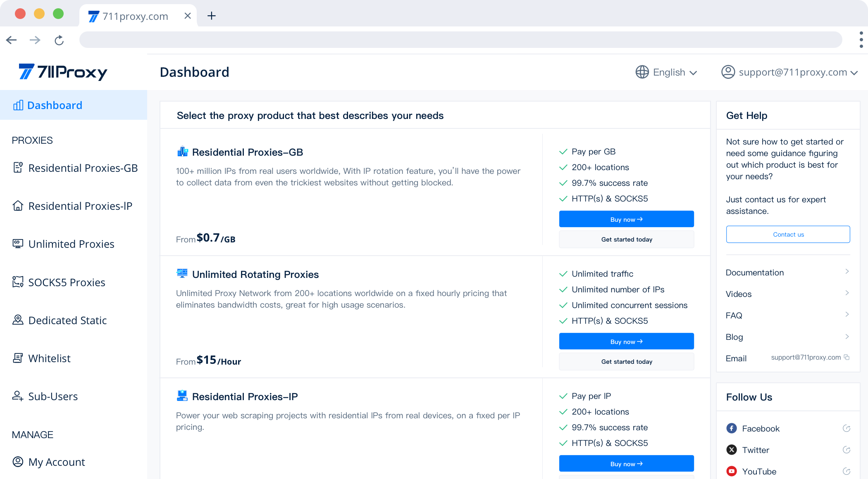Open the FAQ row chevron
This screenshot has width=868, height=479.
847,314
